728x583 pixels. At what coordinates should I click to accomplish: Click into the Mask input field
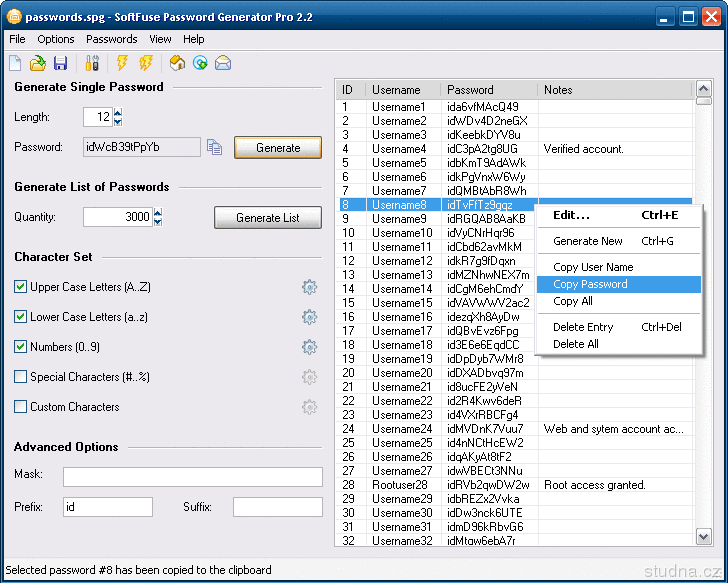[193, 476]
